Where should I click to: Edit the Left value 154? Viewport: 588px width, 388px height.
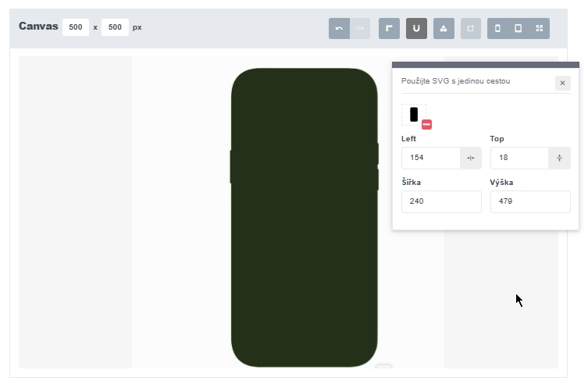point(431,158)
